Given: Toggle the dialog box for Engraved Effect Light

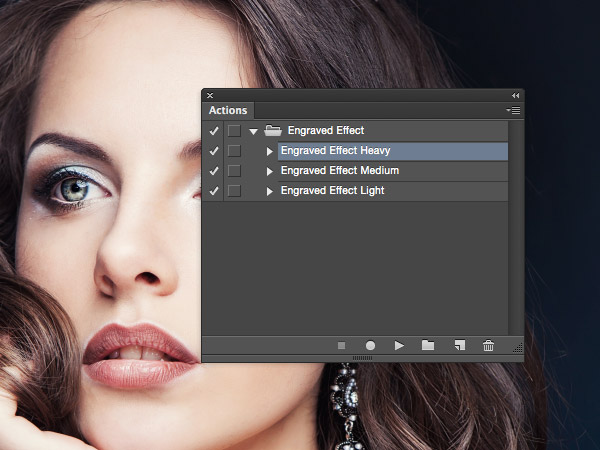Looking at the screenshot, I should click(234, 191).
